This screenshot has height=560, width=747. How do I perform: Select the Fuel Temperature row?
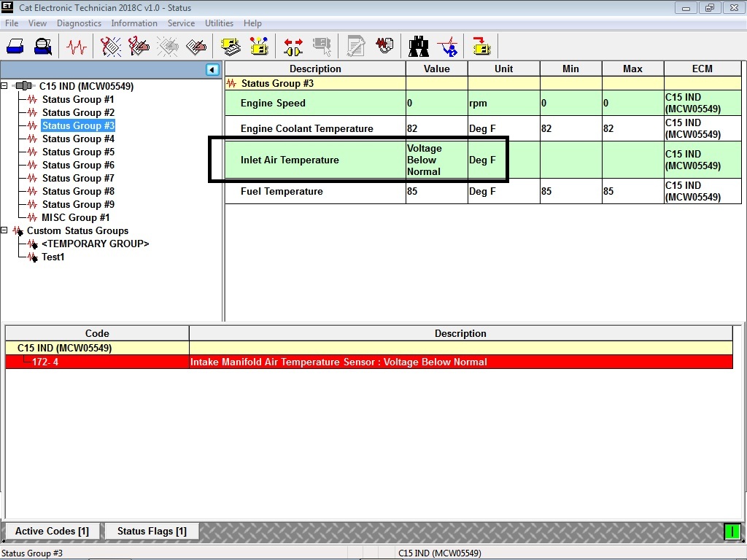(x=483, y=192)
